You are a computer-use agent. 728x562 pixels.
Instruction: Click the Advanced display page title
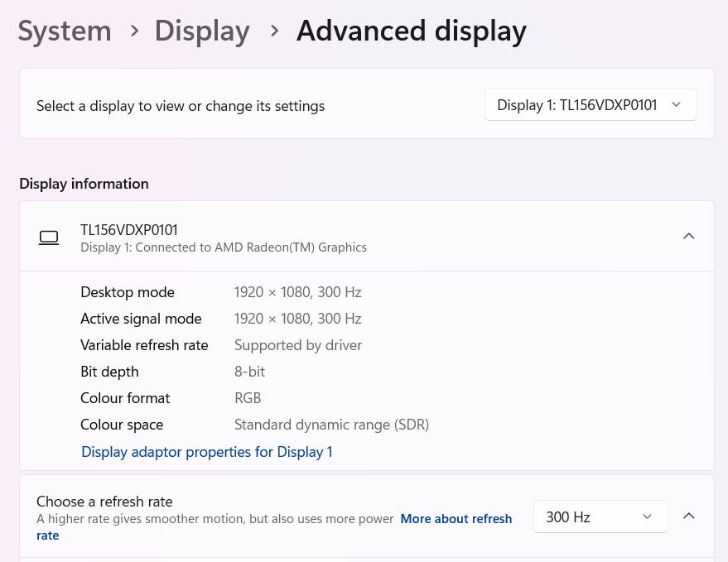[411, 31]
